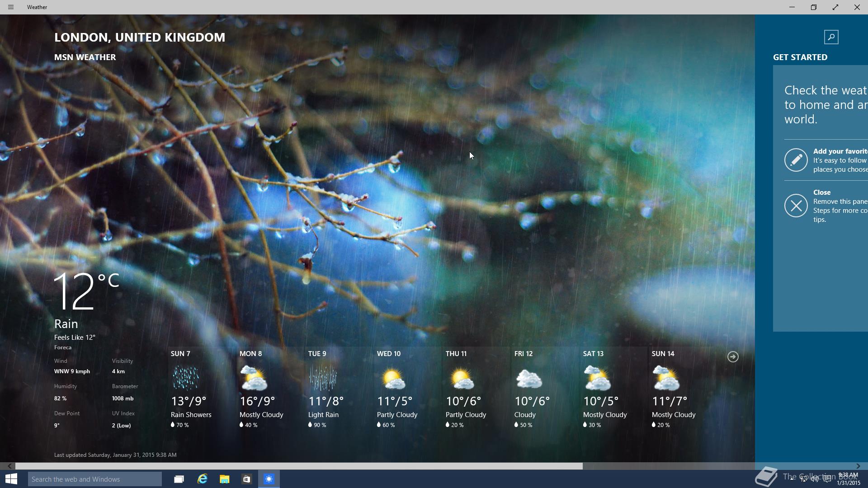Click the 16°/9° temperature for Monday
The image size is (868, 488).
pyautogui.click(x=257, y=401)
